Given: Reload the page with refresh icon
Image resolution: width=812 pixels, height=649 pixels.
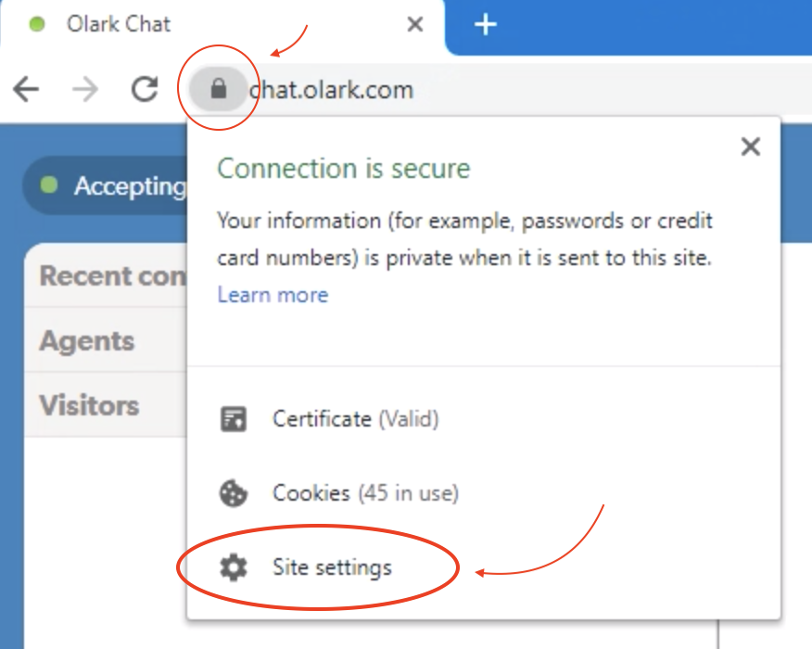Looking at the screenshot, I should pos(145,89).
